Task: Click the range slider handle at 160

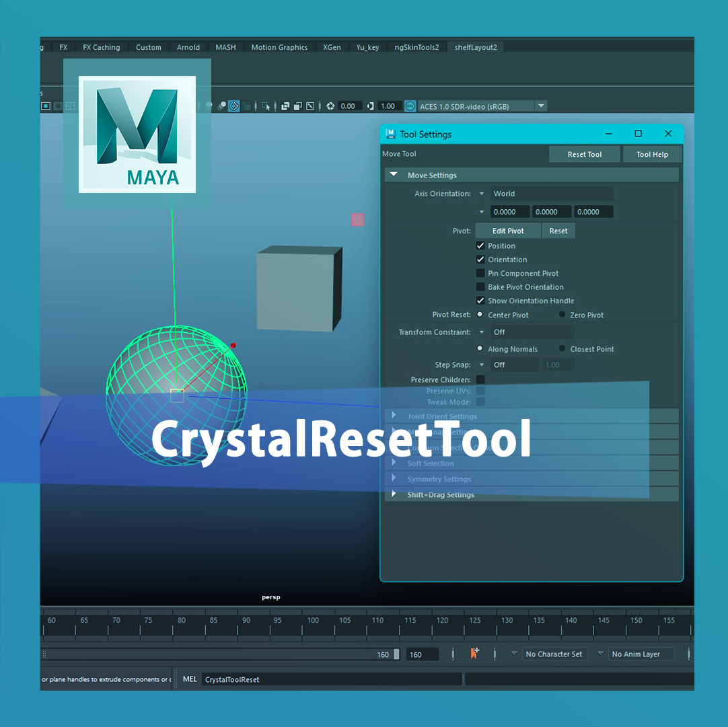Action: [x=396, y=654]
